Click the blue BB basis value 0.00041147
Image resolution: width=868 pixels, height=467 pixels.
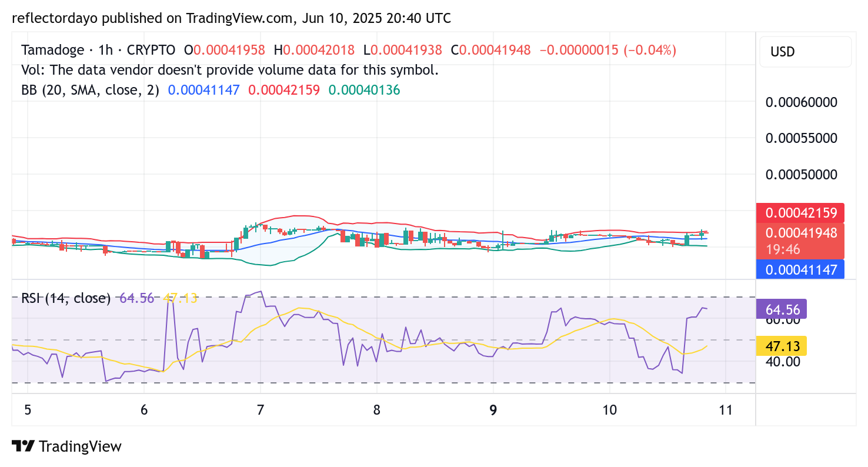(203, 90)
